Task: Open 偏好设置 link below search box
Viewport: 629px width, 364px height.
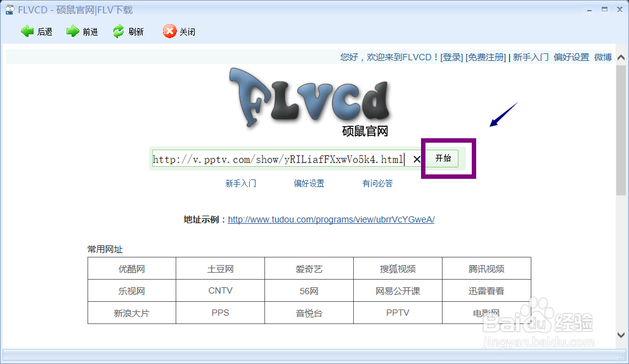Action: coord(309,183)
